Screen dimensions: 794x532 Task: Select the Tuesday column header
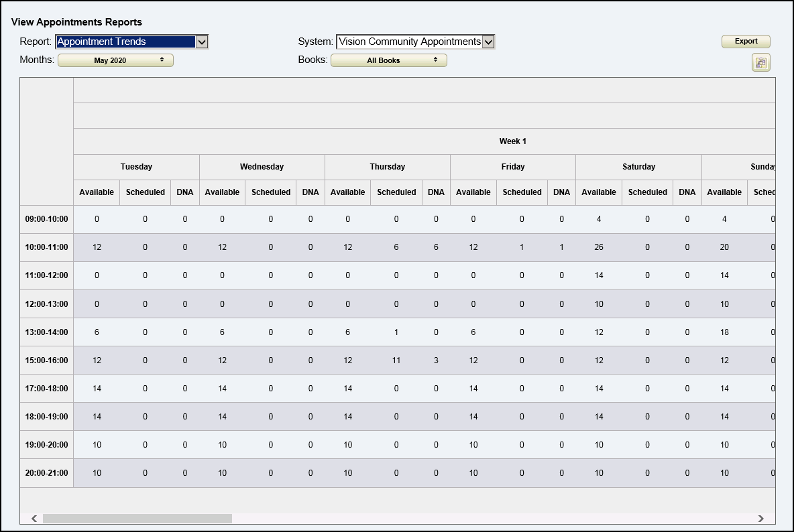coord(136,167)
